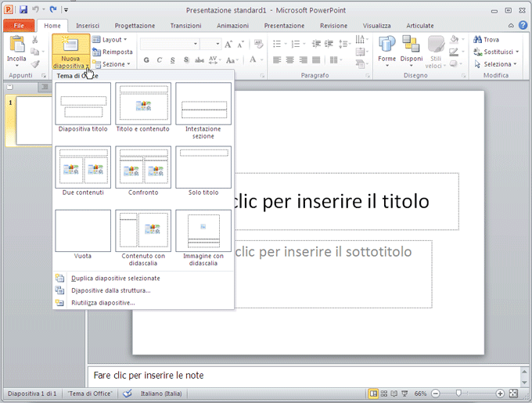This screenshot has height=403, width=532.
Task: Align text right
Action: (x=303, y=60)
